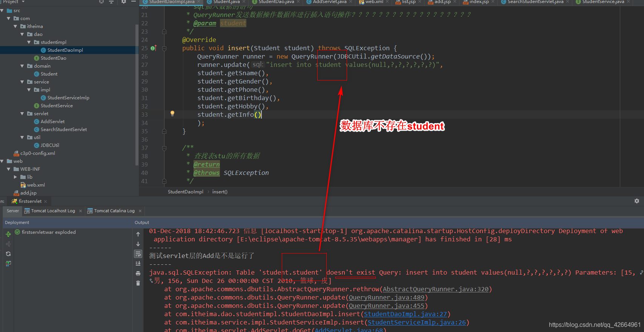Toggle Soft-Wrap in the output console
Image resolution: width=644 pixels, height=332 pixels.
pos(138,254)
